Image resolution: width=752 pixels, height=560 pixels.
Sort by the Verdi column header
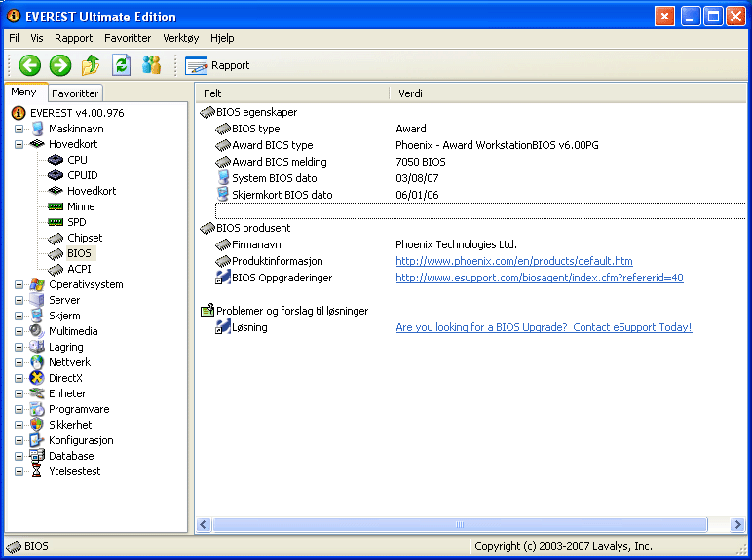pyautogui.click(x=568, y=93)
